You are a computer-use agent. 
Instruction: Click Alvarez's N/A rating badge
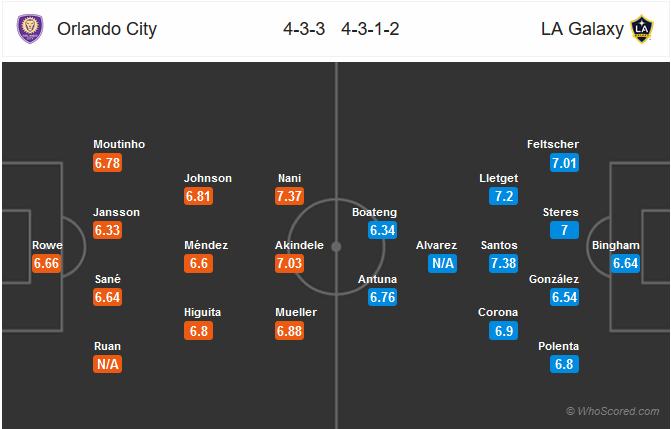tap(442, 263)
